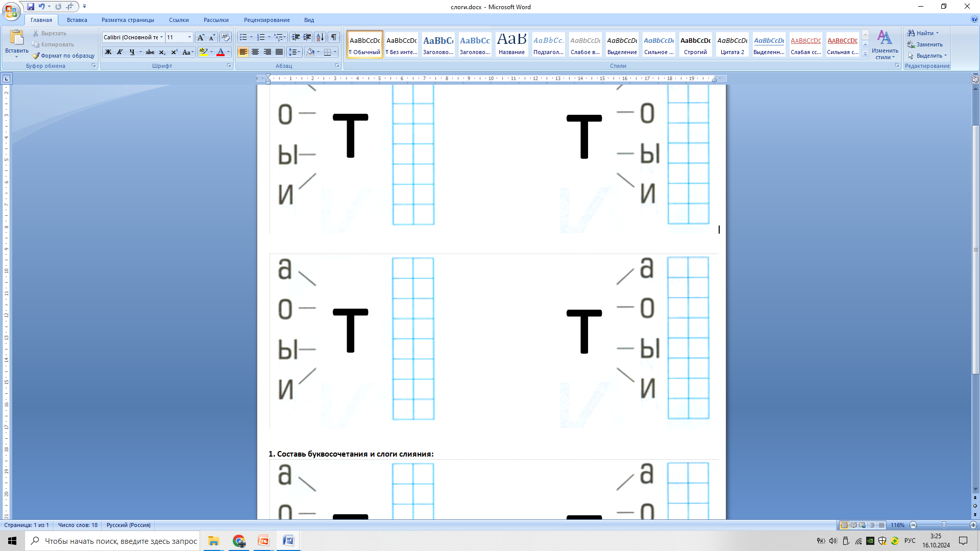The height and width of the screenshot is (551, 980).
Task: Undo the last action
Action: pos(42,7)
